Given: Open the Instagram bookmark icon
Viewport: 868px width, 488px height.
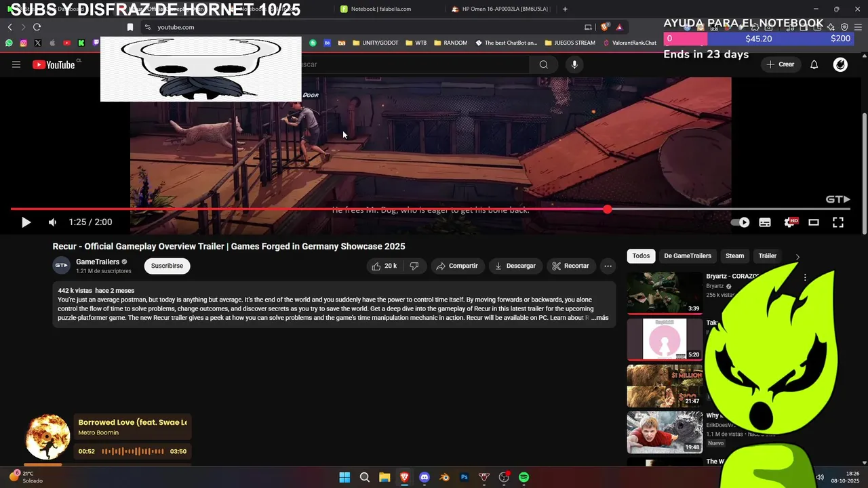Looking at the screenshot, I should tap(23, 43).
